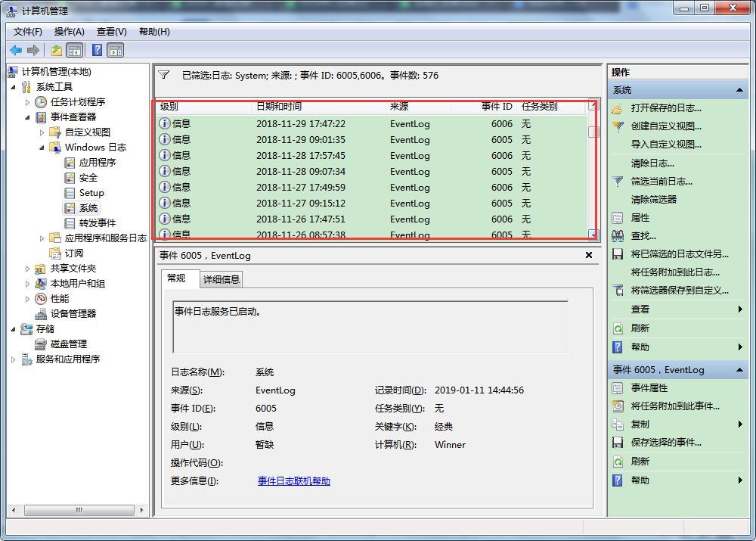Click the Back arrow in the toolbar

(x=15, y=51)
